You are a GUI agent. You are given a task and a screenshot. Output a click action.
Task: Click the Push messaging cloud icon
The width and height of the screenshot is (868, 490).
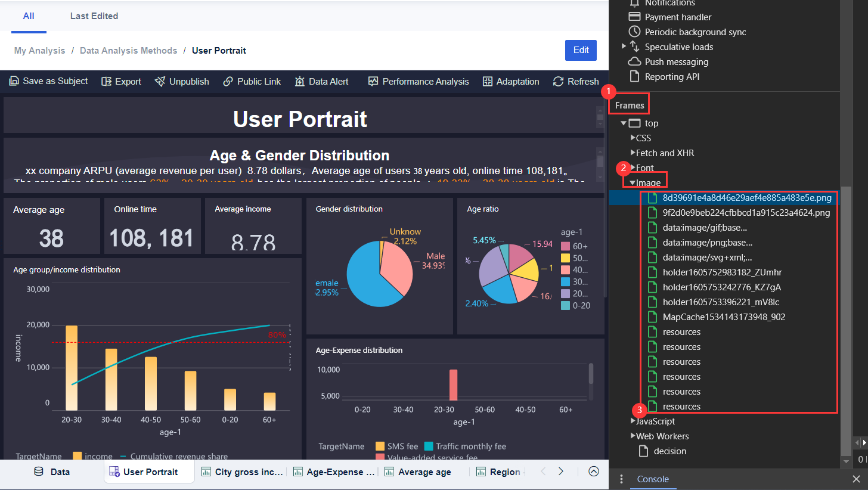point(634,61)
